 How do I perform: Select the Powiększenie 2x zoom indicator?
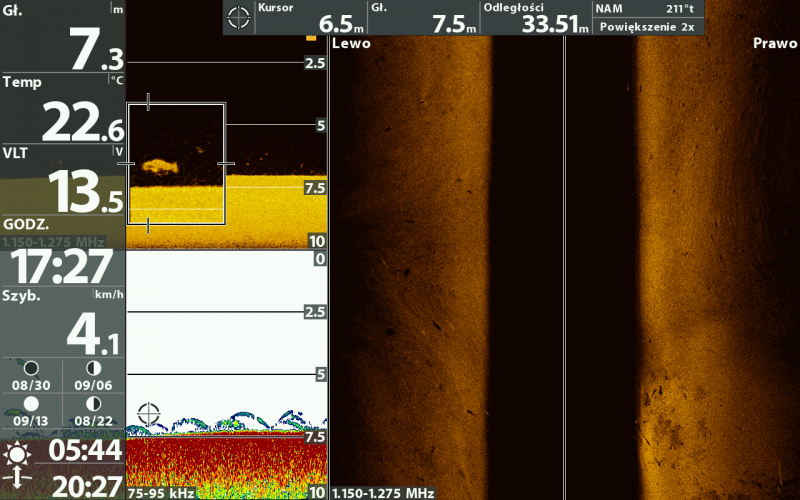pyautogui.click(x=647, y=27)
